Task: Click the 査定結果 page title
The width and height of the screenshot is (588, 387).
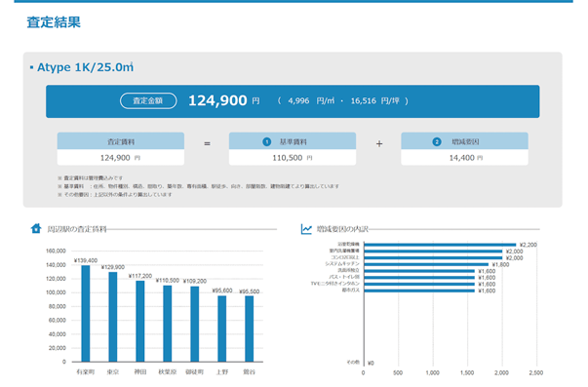Action: (x=54, y=22)
